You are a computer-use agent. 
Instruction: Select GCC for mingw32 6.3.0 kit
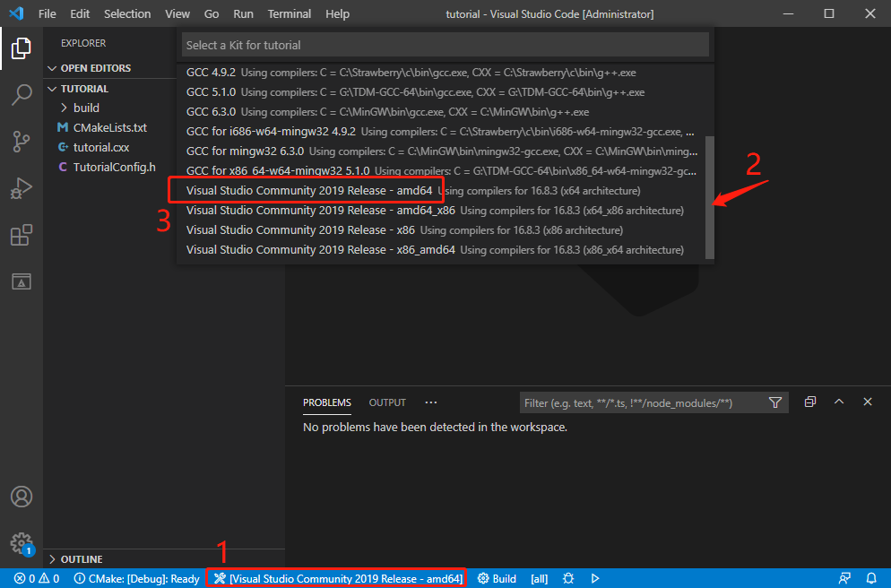(x=441, y=151)
